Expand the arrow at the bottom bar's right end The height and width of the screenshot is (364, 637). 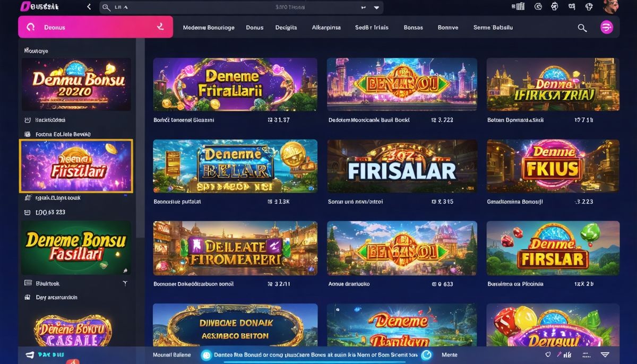coord(605,354)
